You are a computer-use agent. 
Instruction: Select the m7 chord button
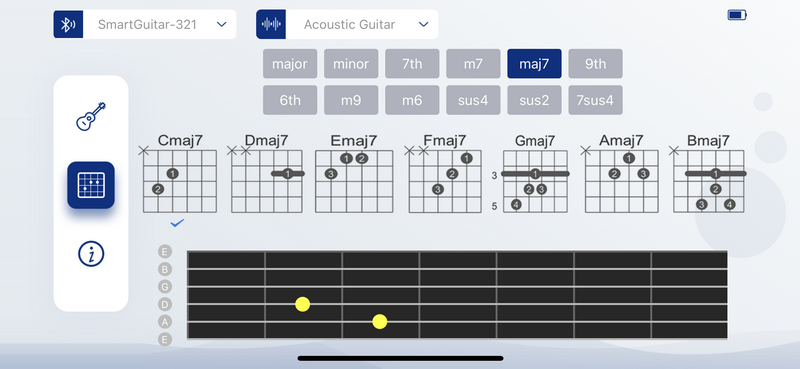[x=473, y=64]
